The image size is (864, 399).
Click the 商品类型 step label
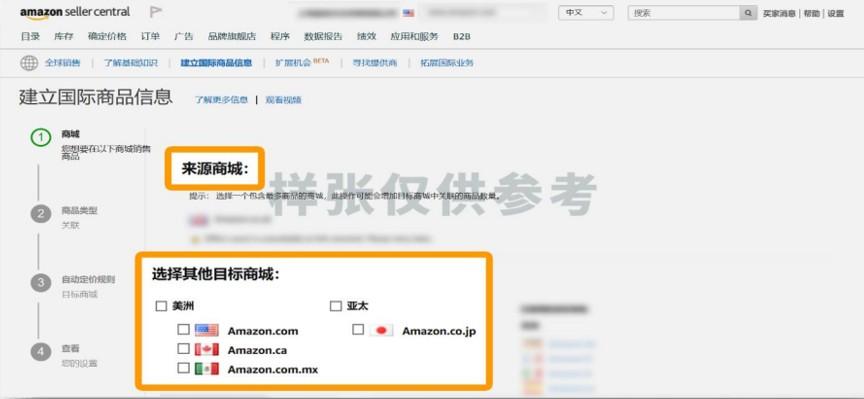(x=79, y=211)
